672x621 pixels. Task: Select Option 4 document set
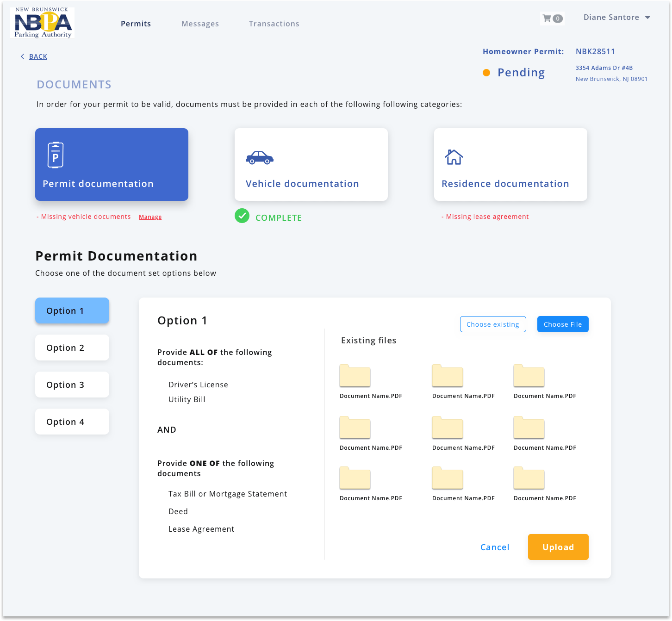click(72, 422)
